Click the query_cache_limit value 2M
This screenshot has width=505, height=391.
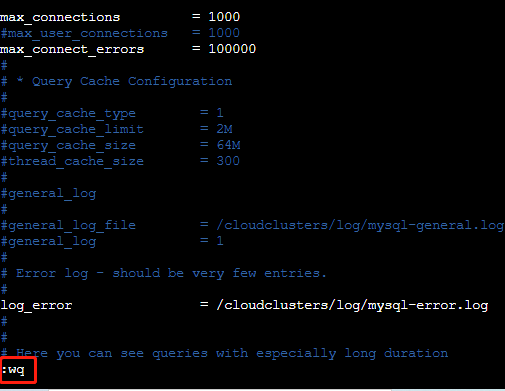224,129
